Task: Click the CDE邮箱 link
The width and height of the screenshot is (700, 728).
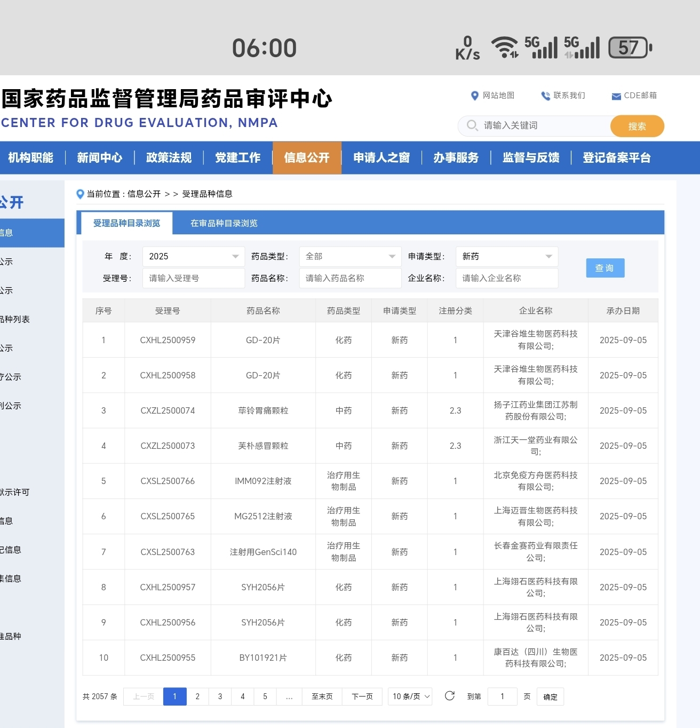Action: 640,96
